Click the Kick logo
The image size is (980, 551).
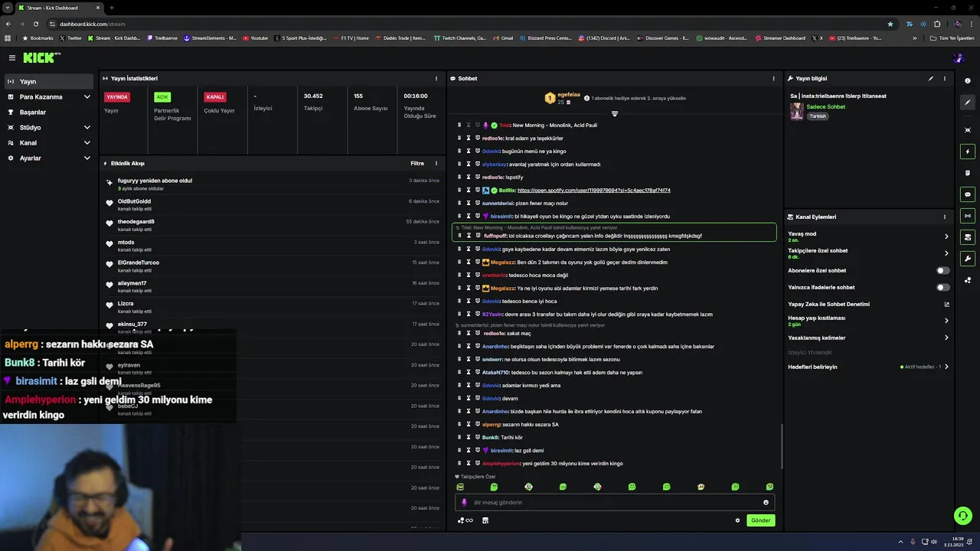point(41,57)
